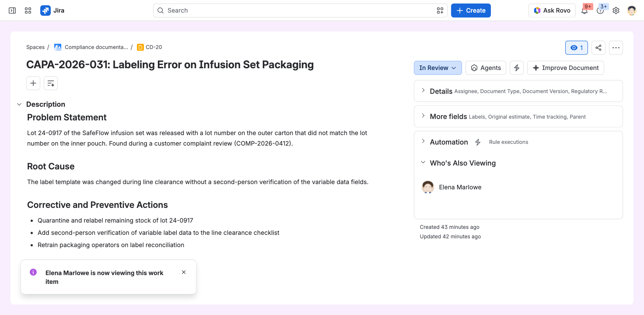Click 'Updated 42 minutes ago' text
644x315 pixels.
tap(450, 237)
